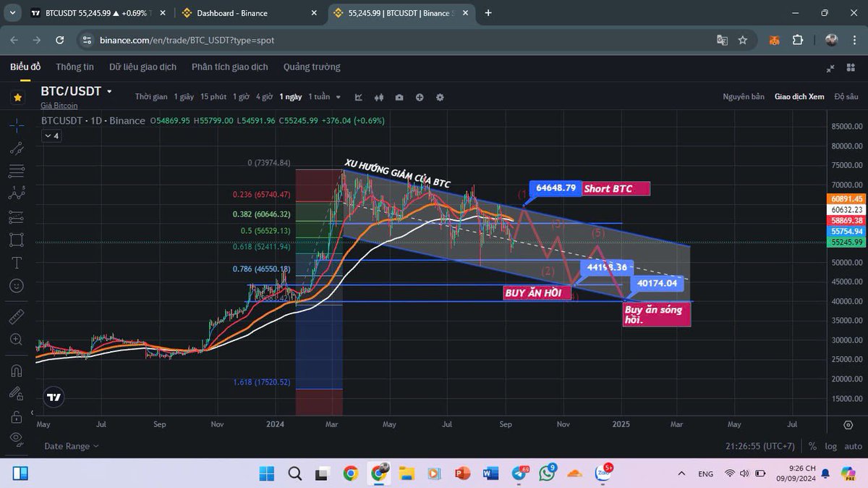Switch to Thời gian chart view
The image size is (868, 488).
point(151,97)
